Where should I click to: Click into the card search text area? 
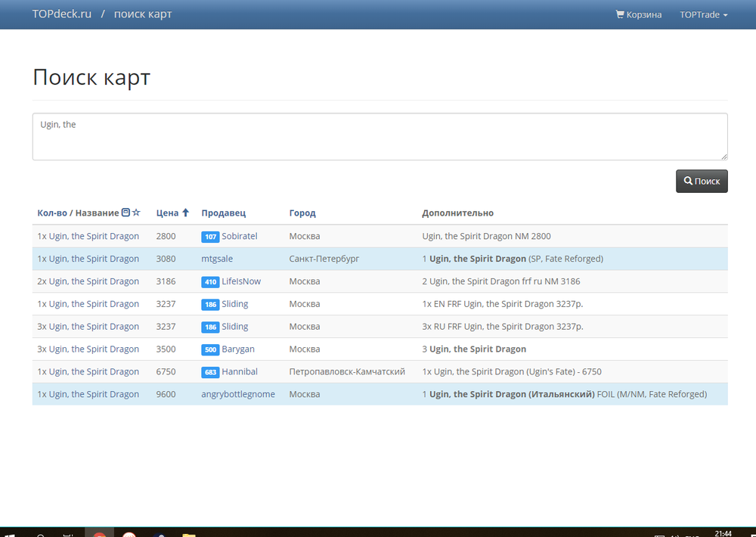(x=380, y=137)
